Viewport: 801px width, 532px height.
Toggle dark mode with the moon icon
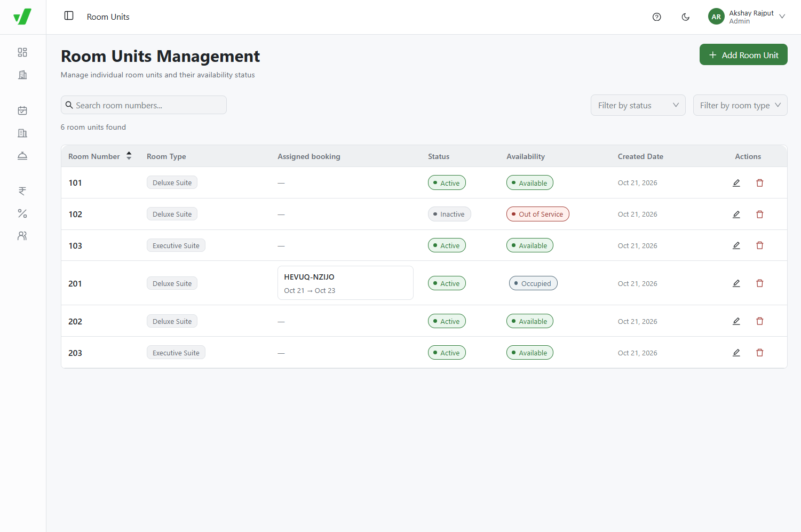(x=686, y=17)
